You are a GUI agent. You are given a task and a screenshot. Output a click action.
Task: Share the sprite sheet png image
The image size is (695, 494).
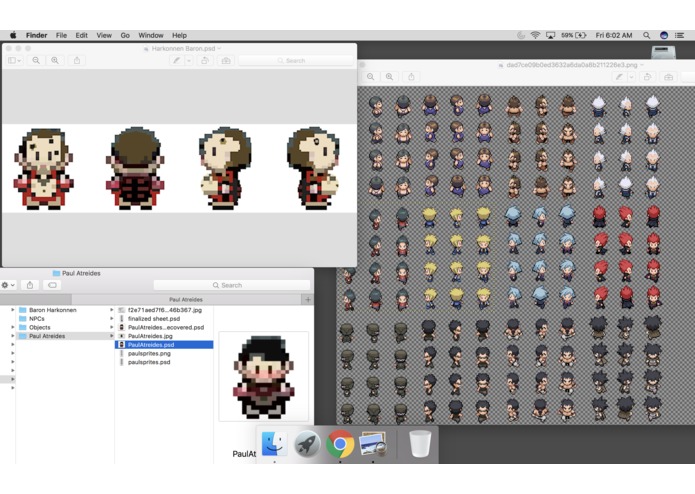tap(411, 77)
